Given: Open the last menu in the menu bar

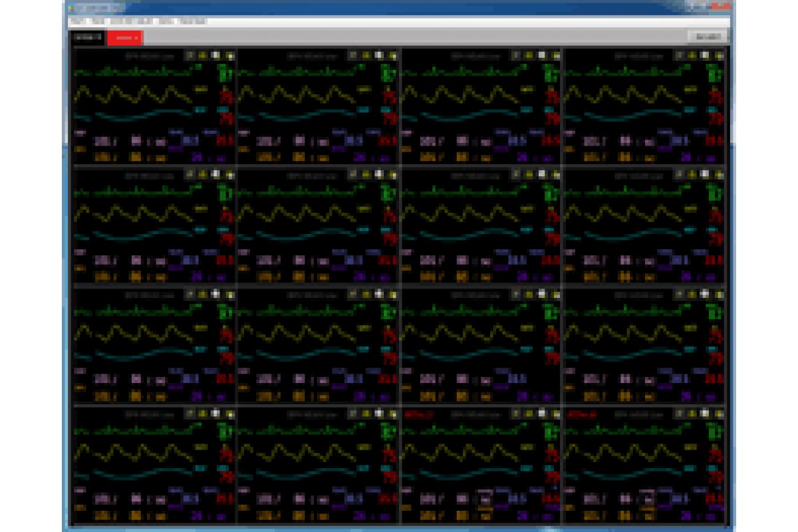Looking at the screenshot, I should [193, 22].
